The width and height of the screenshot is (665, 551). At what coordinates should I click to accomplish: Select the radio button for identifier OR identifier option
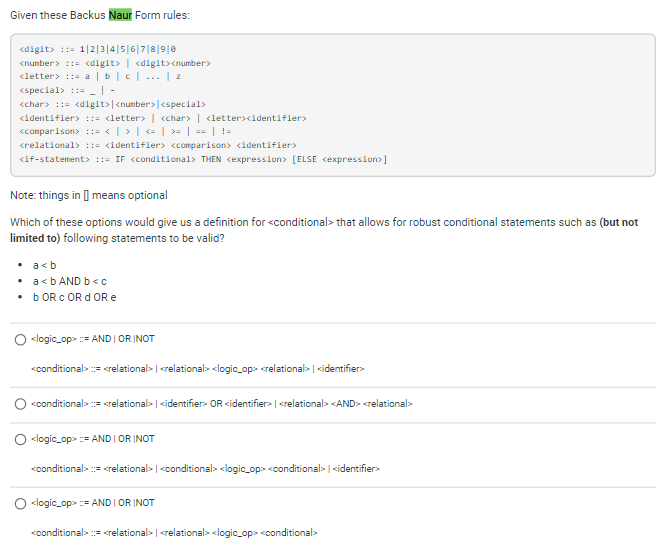coord(20,404)
